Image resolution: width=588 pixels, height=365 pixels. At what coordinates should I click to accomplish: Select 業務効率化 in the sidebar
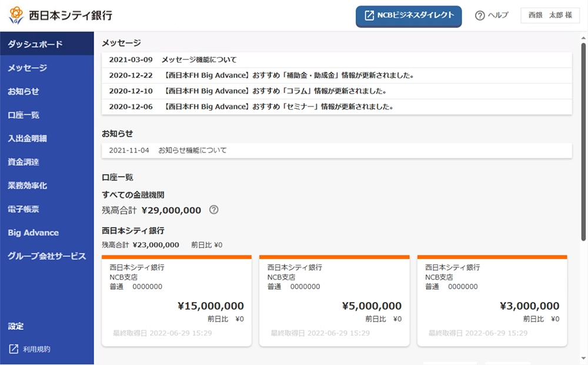(x=47, y=185)
